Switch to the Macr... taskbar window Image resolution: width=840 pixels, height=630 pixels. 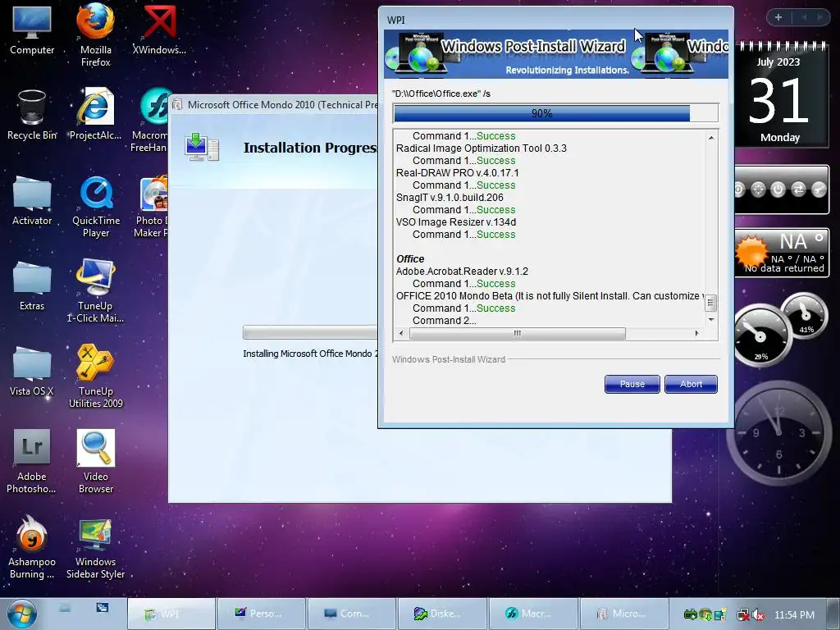click(533, 614)
